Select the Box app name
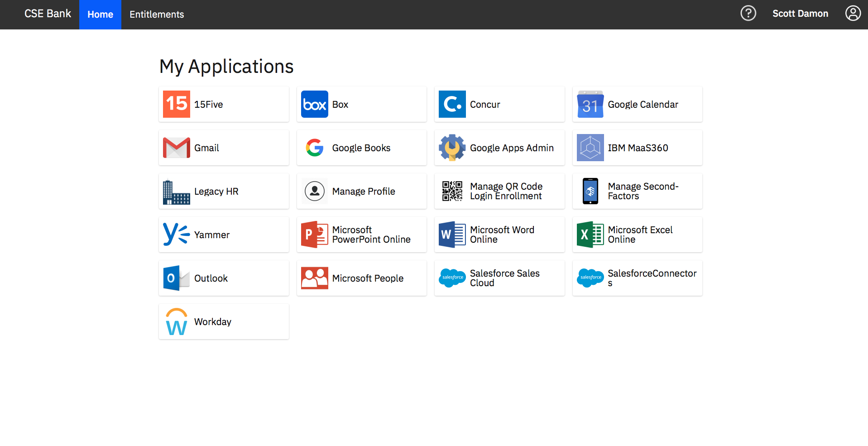The height and width of the screenshot is (446, 868). [x=340, y=105]
